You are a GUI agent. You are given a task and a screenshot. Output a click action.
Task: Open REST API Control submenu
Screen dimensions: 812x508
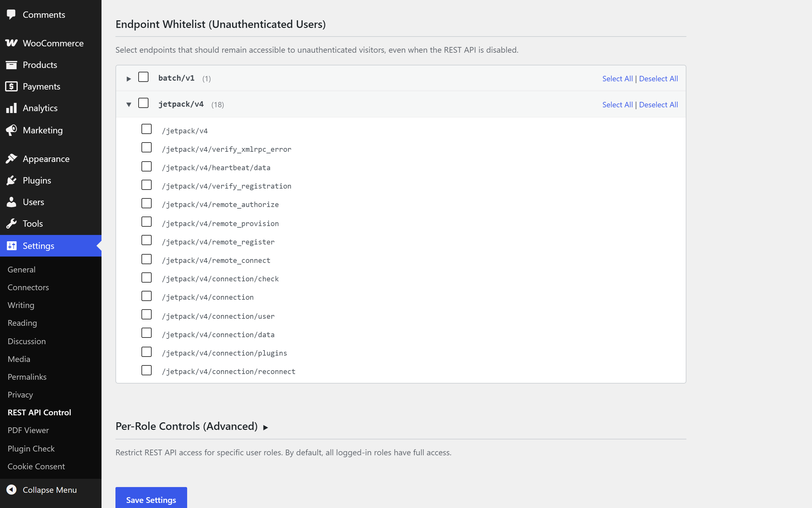click(x=39, y=412)
